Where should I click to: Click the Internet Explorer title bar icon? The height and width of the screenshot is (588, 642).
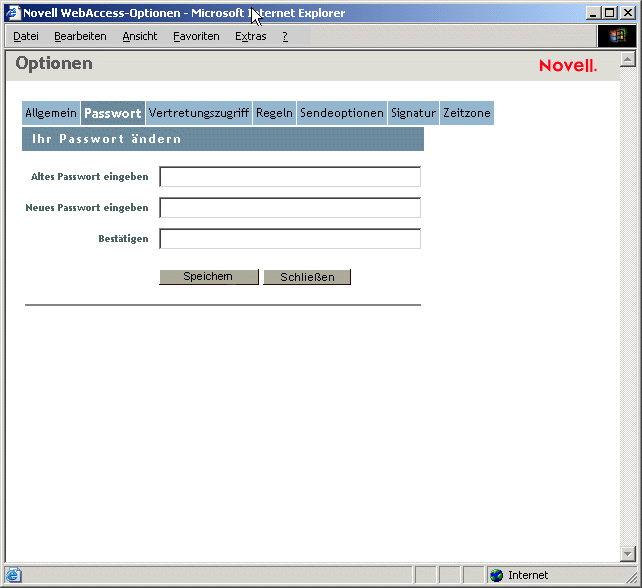point(13,13)
